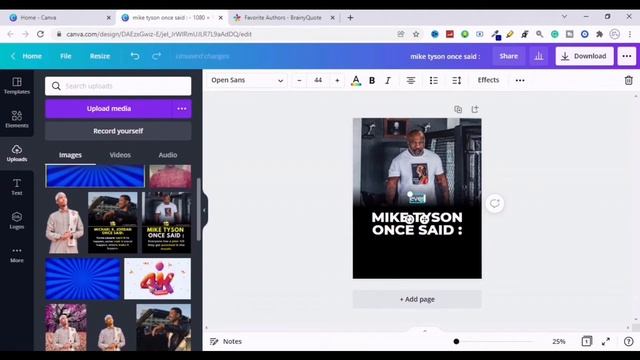Select the Uploads sidebar icon
This screenshot has width=640, height=360.
pyautogui.click(x=17, y=153)
